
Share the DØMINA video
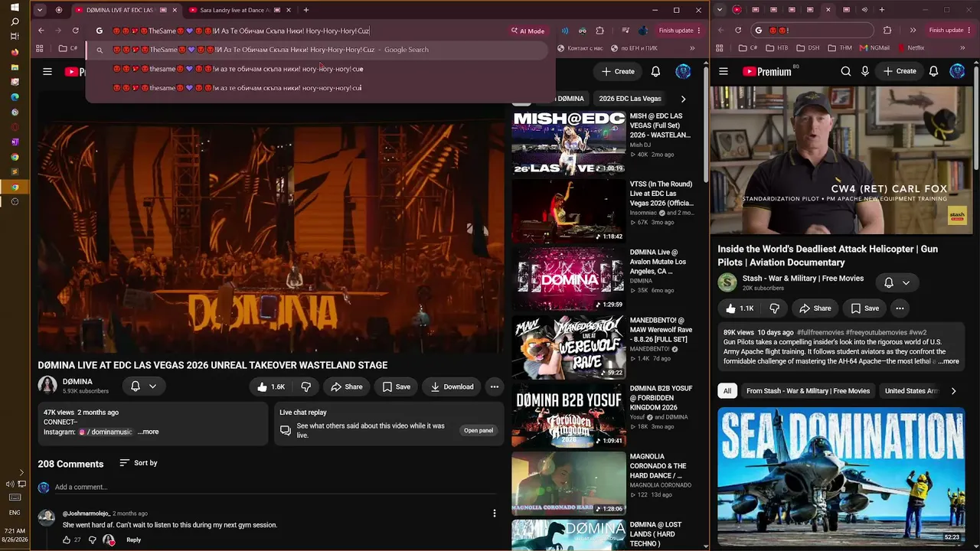[345, 386]
